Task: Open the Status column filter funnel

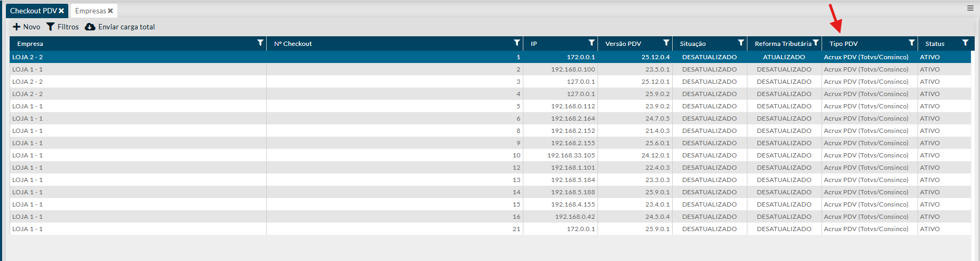Action: pyautogui.click(x=965, y=43)
